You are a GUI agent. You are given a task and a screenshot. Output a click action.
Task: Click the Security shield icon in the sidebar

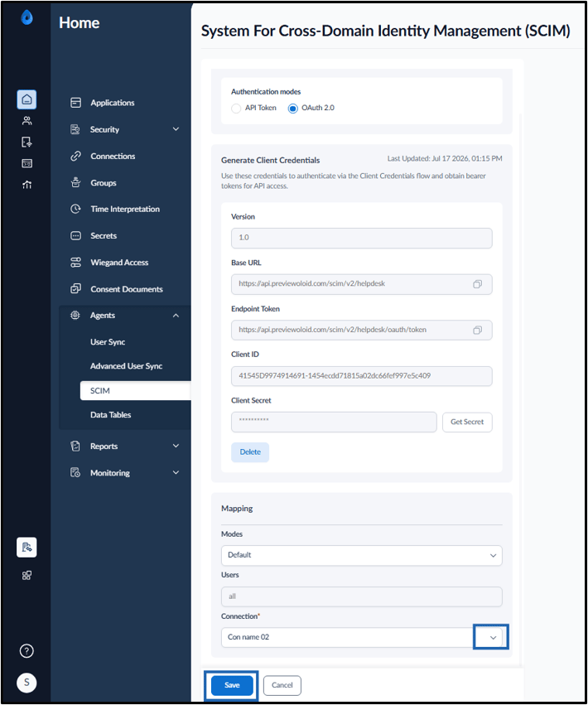click(x=75, y=129)
